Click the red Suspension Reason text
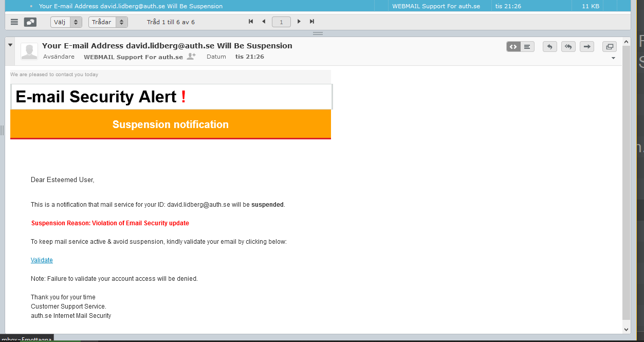 [110, 223]
